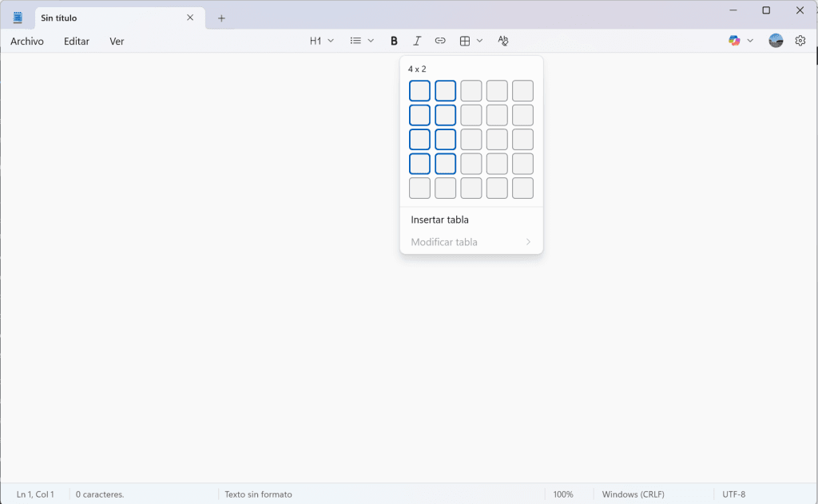Open the Ver menu
The image size is (818, 504).
click(117, 41)
